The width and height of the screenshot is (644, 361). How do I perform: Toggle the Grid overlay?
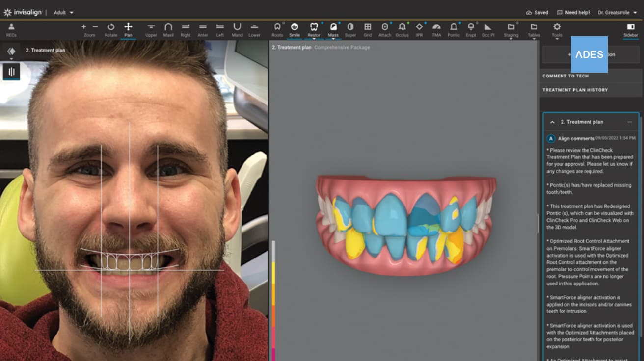point(368,29)
